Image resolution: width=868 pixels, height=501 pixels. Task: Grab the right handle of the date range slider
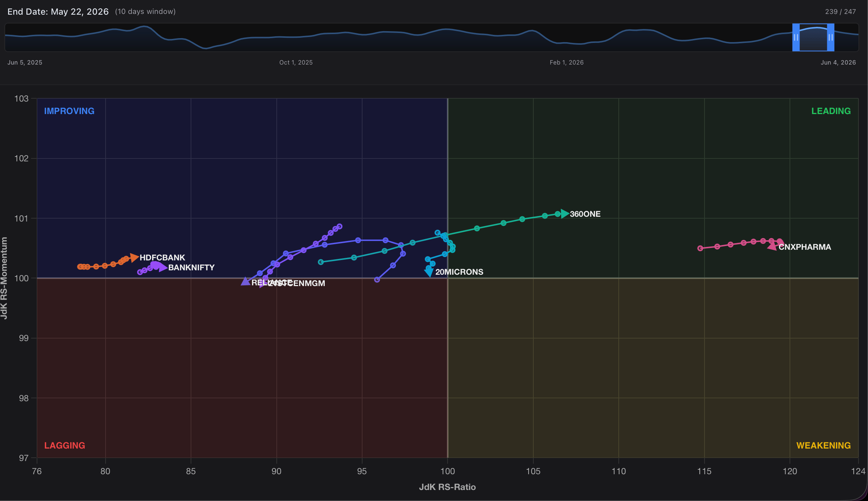831,37
